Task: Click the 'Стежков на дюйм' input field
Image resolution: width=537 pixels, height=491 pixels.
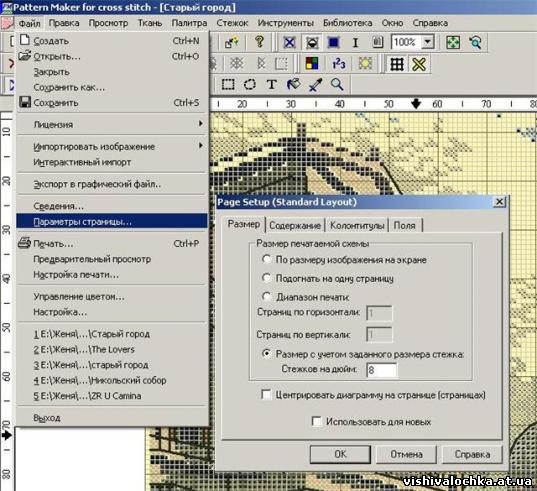Action: [382, 370]
